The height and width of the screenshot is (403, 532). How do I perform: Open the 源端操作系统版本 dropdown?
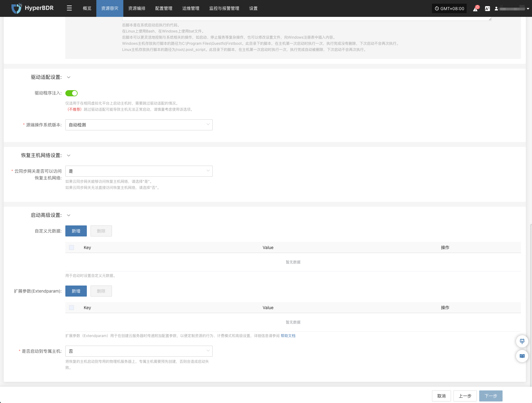(x=139, y=125)
